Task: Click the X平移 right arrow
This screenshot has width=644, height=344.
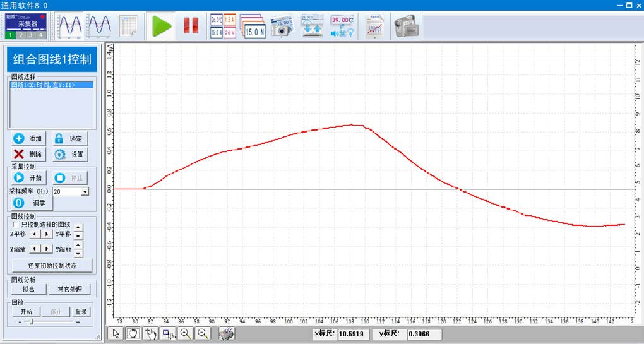Action: [x=46, y=234]
